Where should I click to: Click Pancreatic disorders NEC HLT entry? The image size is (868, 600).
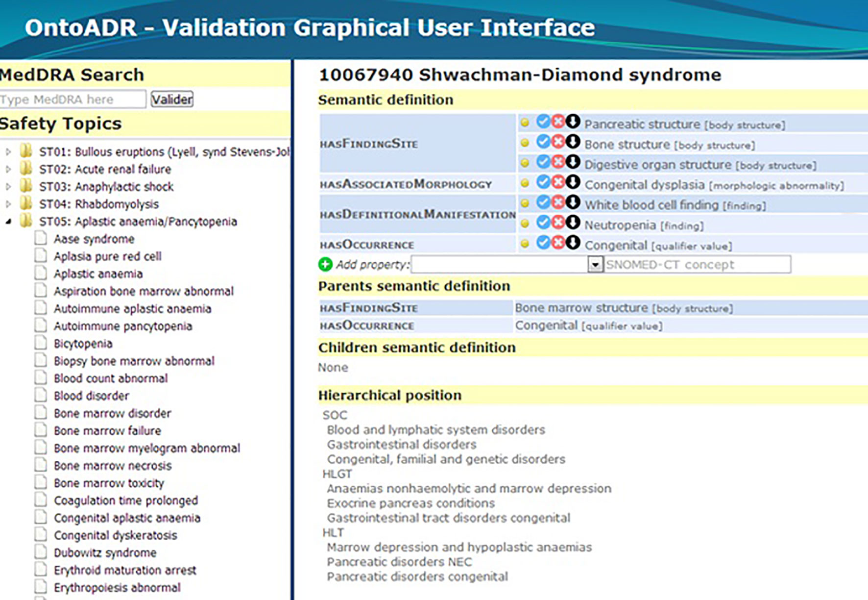(x=400, y=562)
